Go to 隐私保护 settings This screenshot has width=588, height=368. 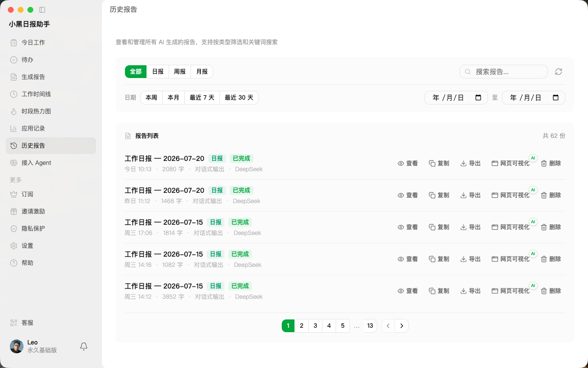click(51, 229)
